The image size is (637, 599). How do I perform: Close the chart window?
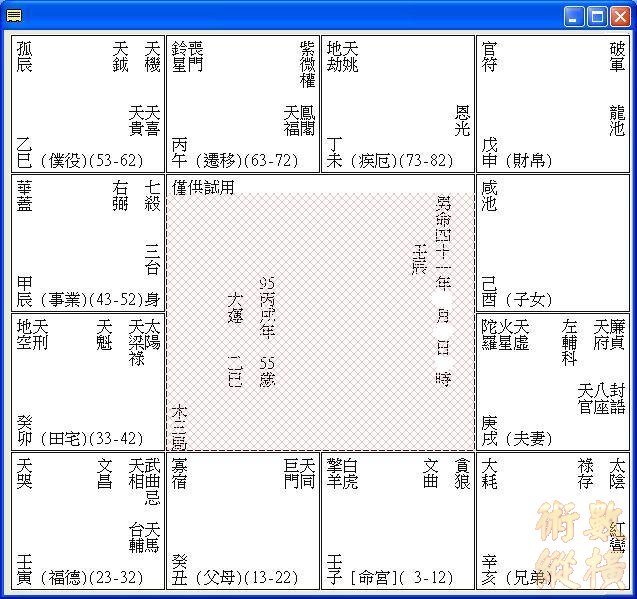coord(619,16)
